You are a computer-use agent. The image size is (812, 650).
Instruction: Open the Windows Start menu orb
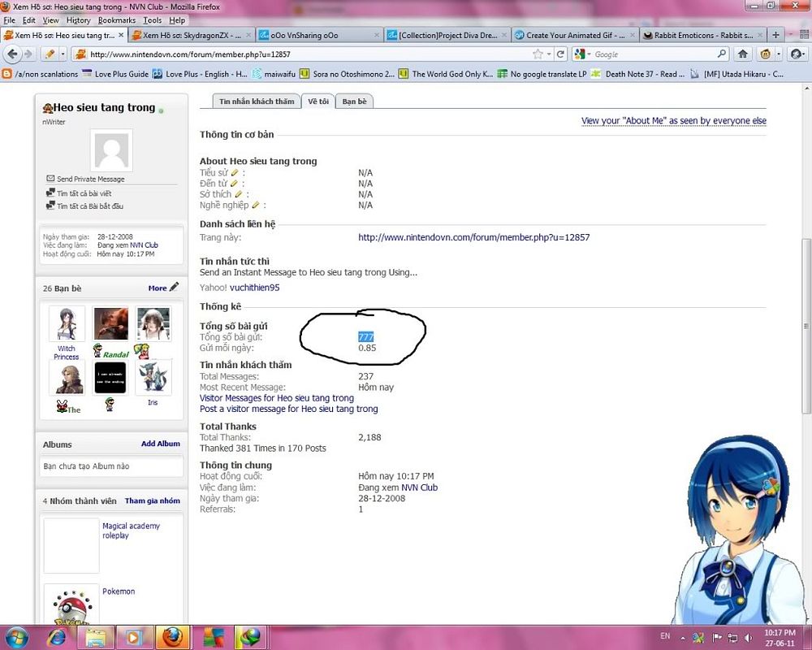pyautogui.click(x=15, y=637)
